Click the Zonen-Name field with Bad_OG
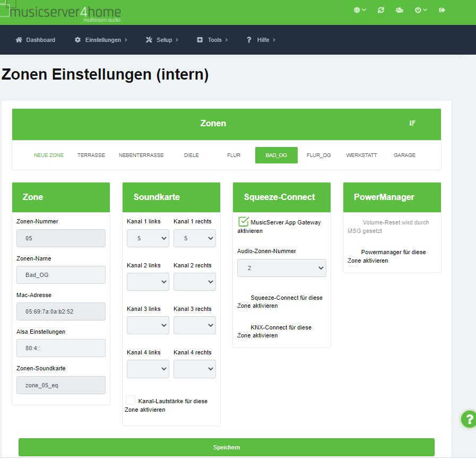This screenshot has width=476, height=460. (61, 275)
